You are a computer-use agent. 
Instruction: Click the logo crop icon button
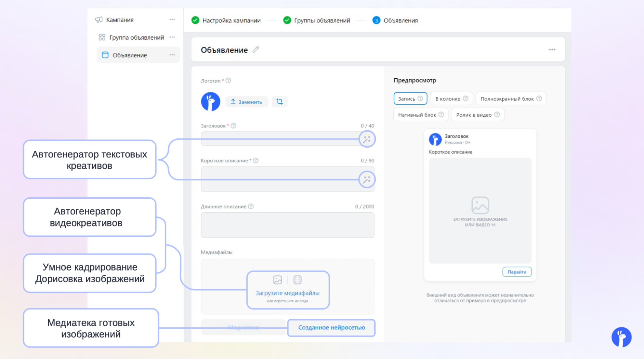[280, 102]
